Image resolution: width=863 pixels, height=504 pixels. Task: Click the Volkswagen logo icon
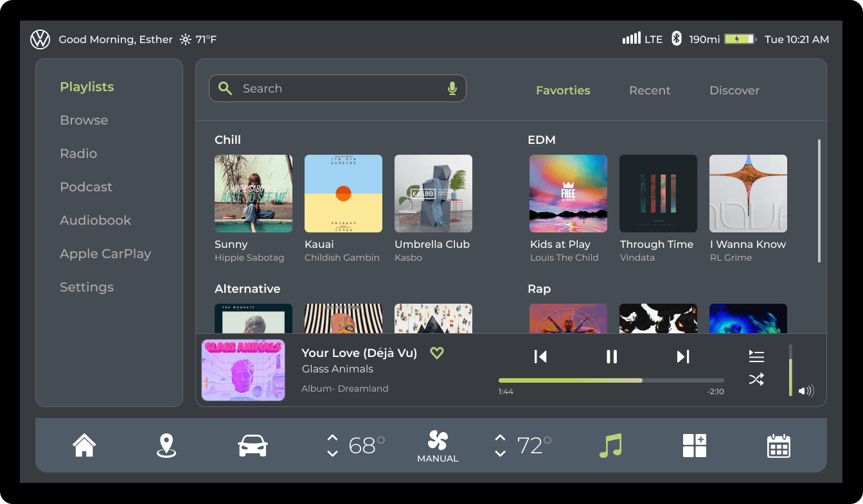point(40,39)
